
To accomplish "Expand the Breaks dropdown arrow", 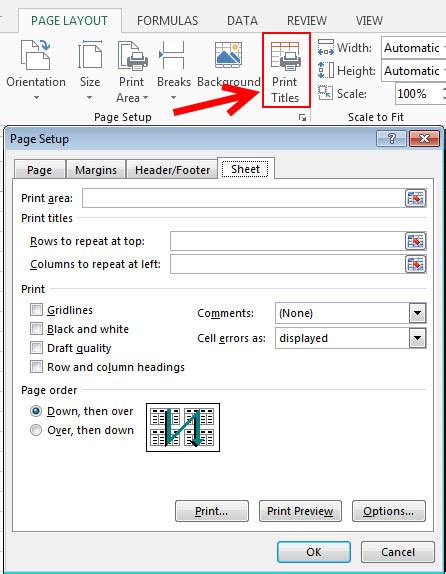I will [174, 98].
